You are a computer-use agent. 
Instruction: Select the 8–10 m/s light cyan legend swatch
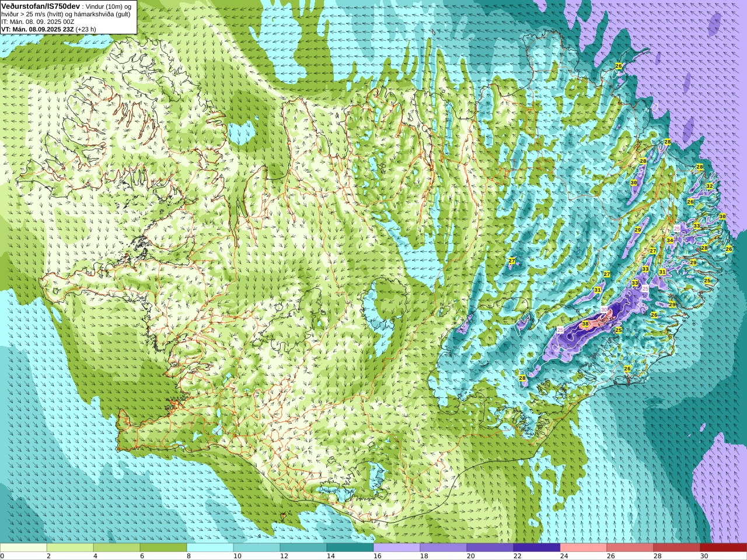click(x=210, y=548)
